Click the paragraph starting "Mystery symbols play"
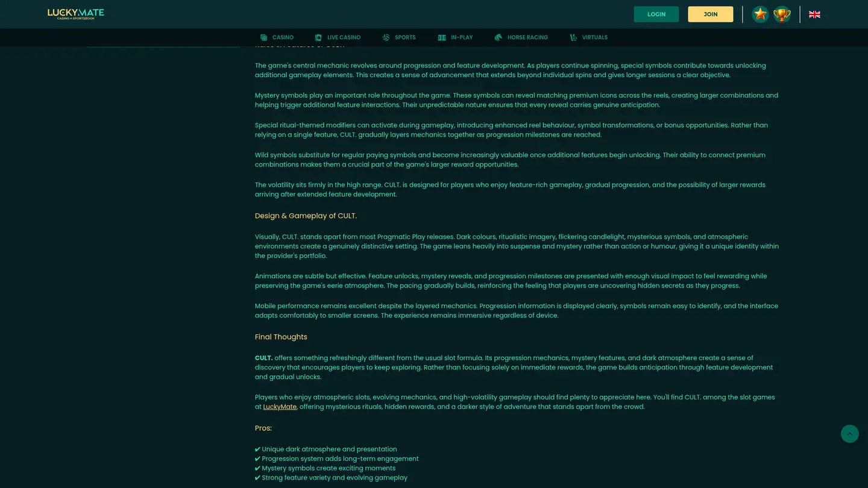The width and height of the screenshot is (868, 488). point(517,100)
